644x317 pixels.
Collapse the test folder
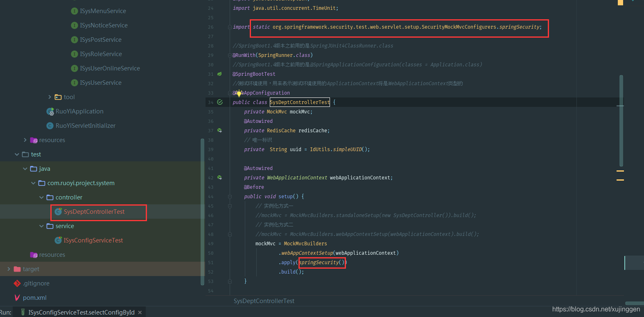(17, 154)
